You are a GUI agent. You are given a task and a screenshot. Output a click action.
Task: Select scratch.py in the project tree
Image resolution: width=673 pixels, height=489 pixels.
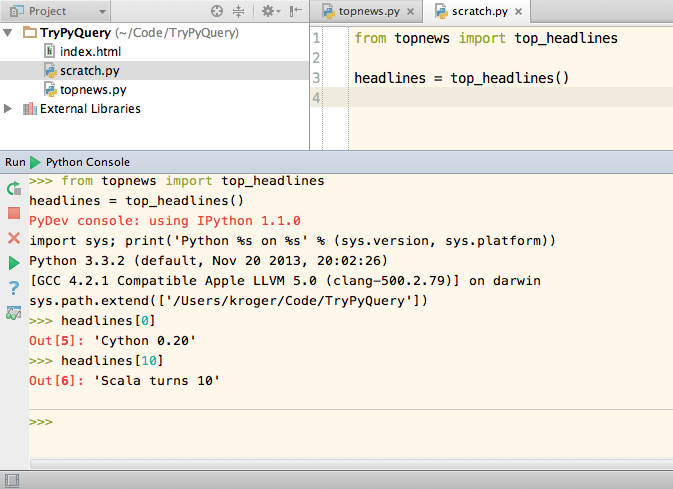point(90,70)
